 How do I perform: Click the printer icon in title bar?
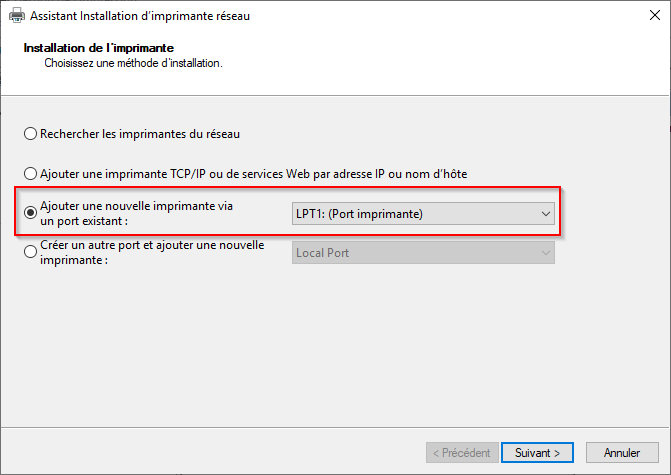17,16
